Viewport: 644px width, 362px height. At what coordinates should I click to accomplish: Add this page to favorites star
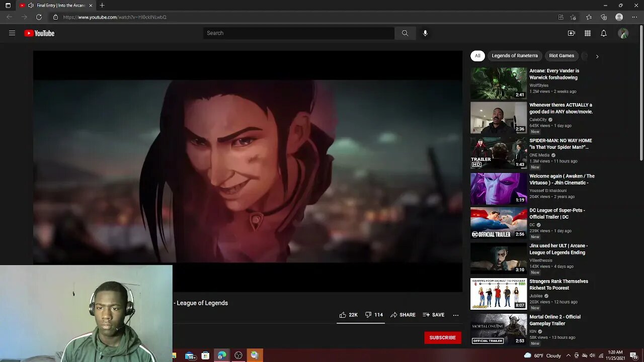pos(573,17)
